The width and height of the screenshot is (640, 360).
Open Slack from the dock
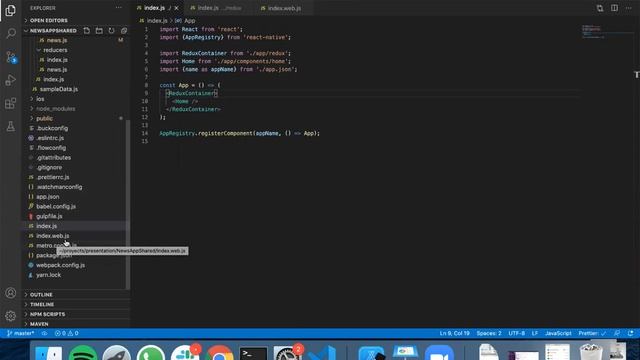pos(185,353)
